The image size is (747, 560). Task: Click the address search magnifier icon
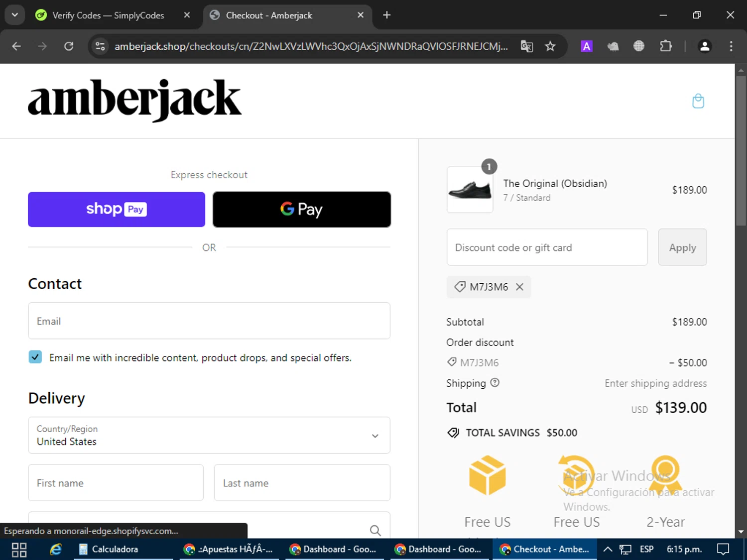(375, 531)
